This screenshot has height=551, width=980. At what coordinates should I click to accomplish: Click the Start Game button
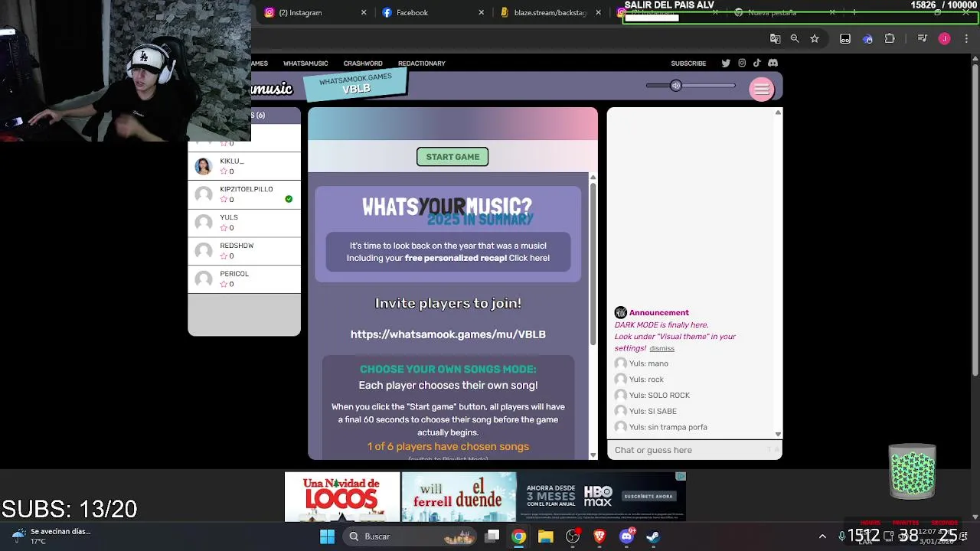point(452,157)
